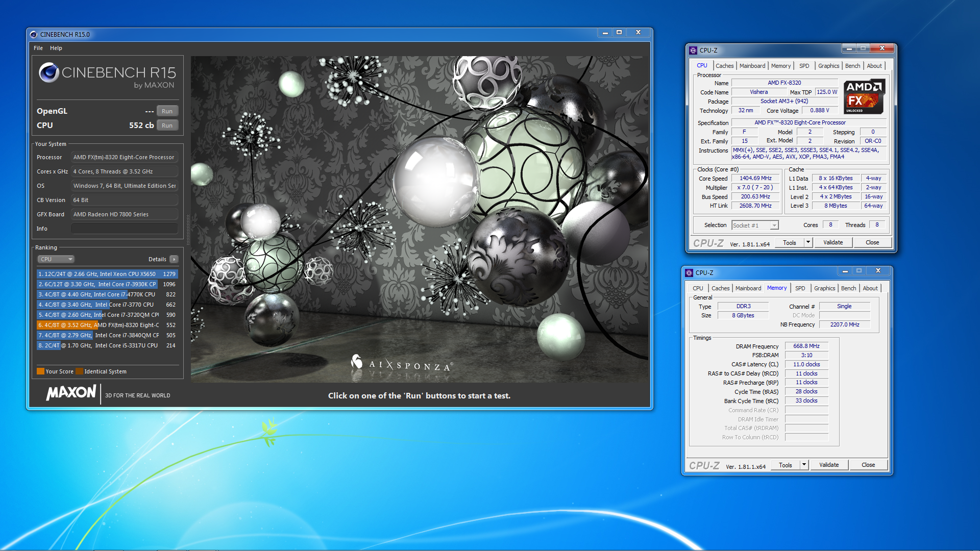The height and width of the screenshot is (551, 980).
Task: Select ranking row Intel Core i7-3770
Action: 107,305
